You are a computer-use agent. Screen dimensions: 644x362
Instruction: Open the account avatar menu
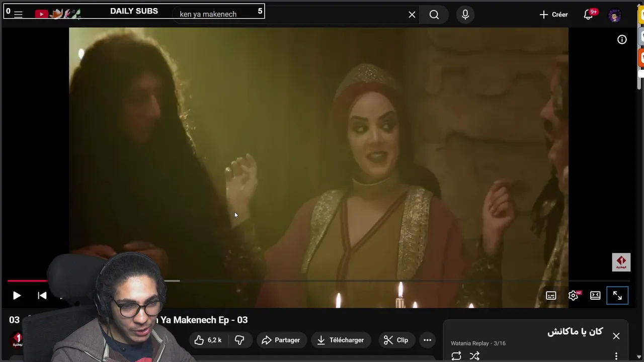(615, 15)
